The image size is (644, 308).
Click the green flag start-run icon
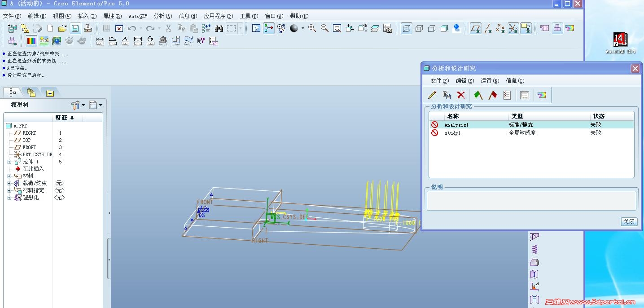pyautogui.click(x=478, y=95)
